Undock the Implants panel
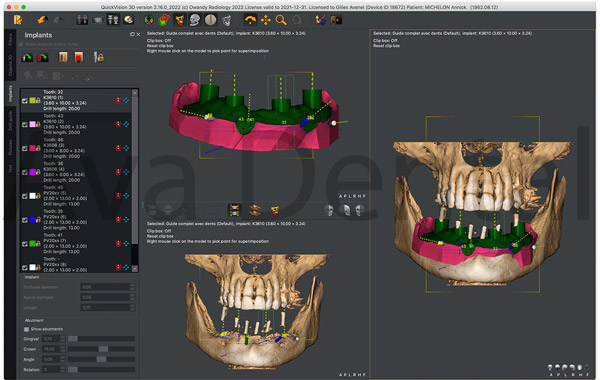600x380 pixels. 132,34
